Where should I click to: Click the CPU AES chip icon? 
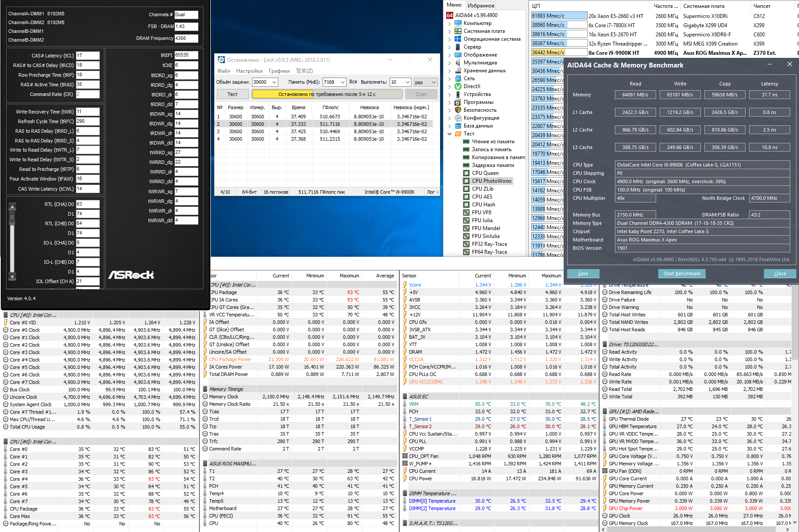point(466,197)
